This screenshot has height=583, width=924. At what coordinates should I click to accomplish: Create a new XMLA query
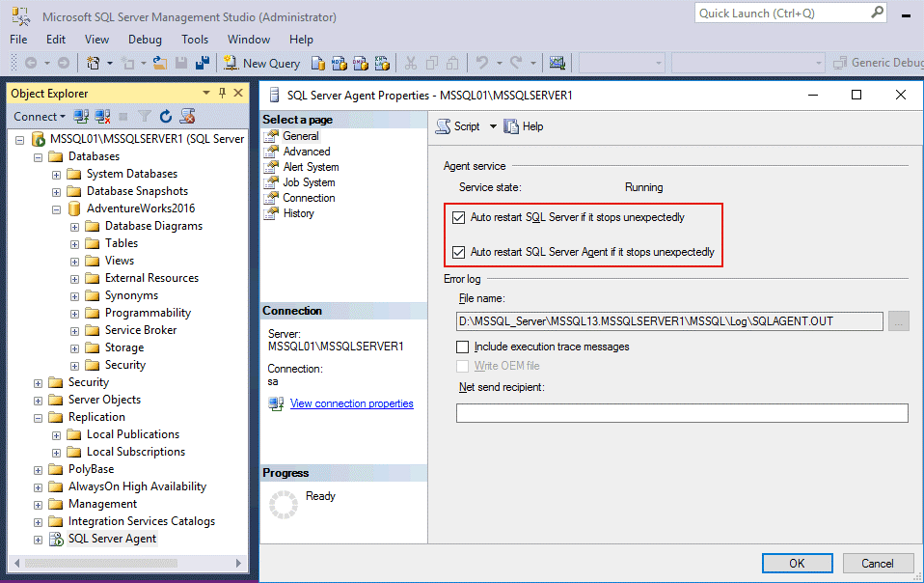[380, 62]
